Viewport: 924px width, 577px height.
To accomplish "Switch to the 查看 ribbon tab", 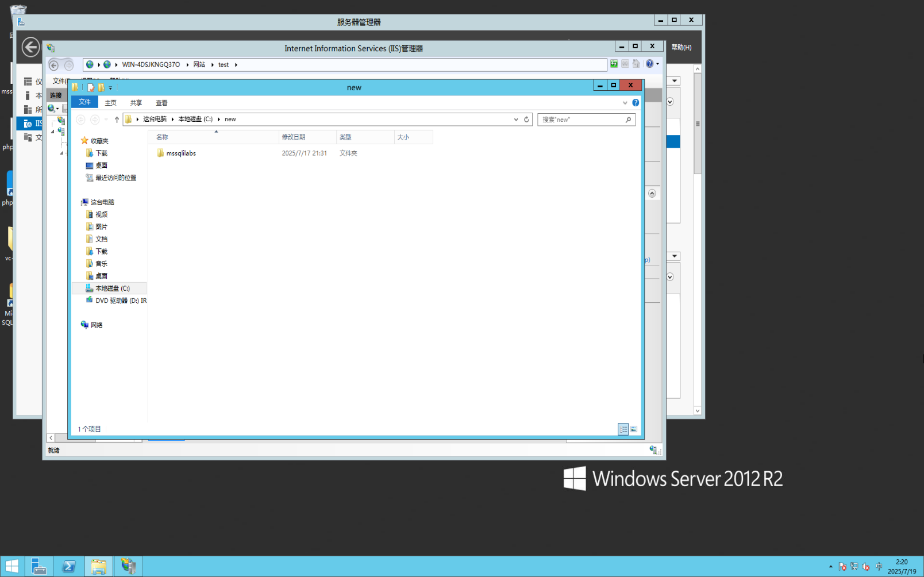I will point(161,102).
